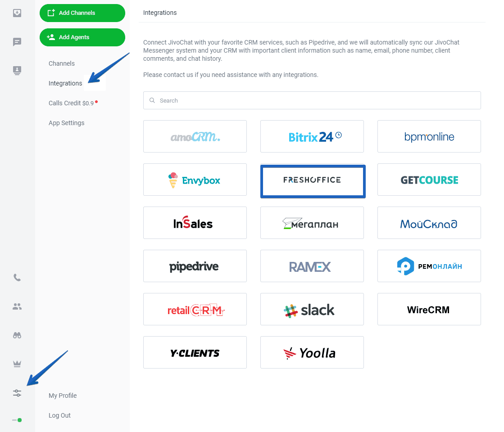Open the team members sidebar icon
Image resolution: width=504 pixels, height=432 pixels.
click(x=17, y=306)
